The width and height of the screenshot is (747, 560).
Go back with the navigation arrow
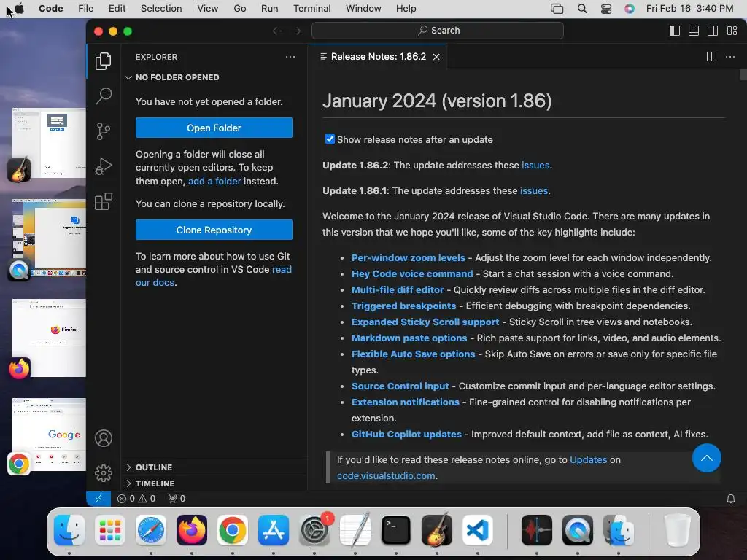coord(276,31)
